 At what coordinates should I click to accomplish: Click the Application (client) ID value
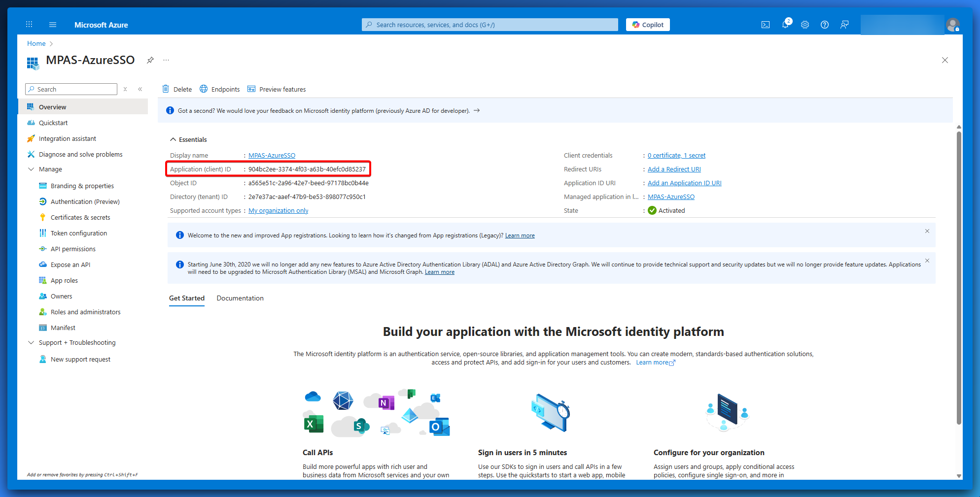[x=307, y=169]
